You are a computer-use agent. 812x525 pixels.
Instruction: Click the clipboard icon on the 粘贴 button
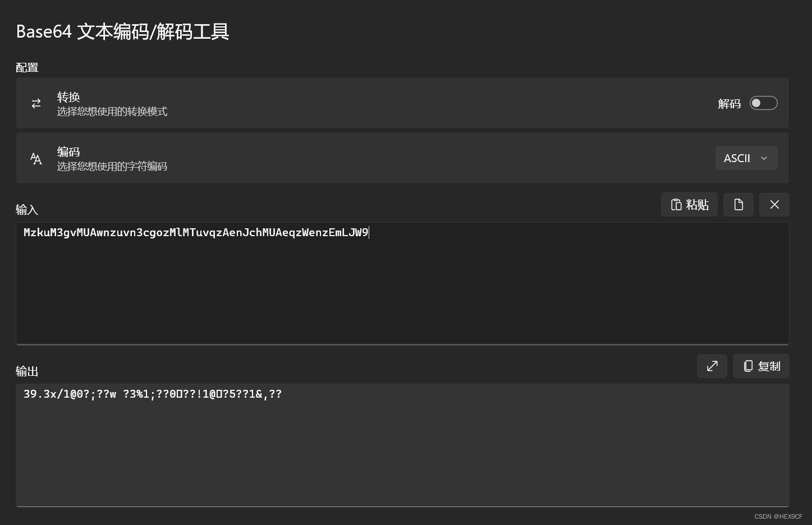676,204
